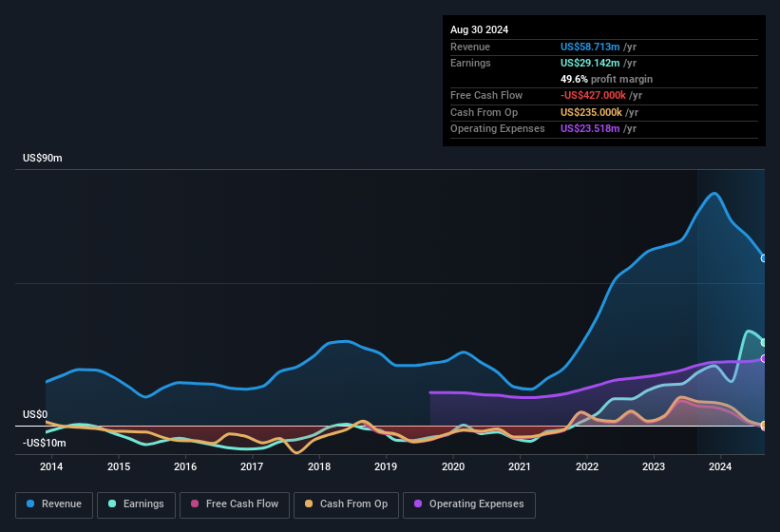This screenshot has width=780, height=532.
Task: Toggle the Revenue legend button
Action: pyautogui.click(x=54, y=504)
